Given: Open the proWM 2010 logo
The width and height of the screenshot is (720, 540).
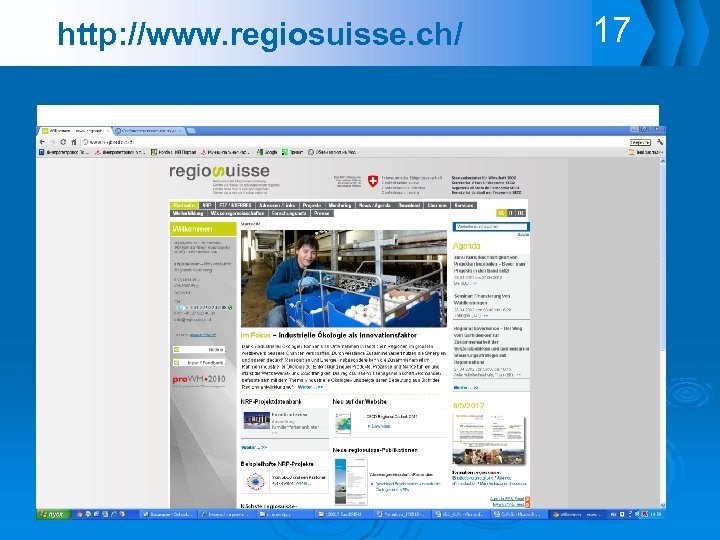Looking at the screenshot, I should pos(199,380).
